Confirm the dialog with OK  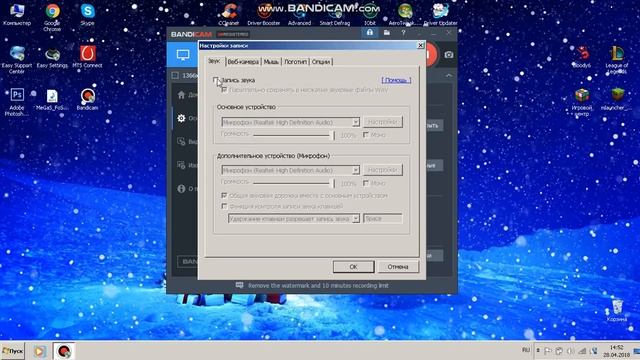click(x=353, y=267)
